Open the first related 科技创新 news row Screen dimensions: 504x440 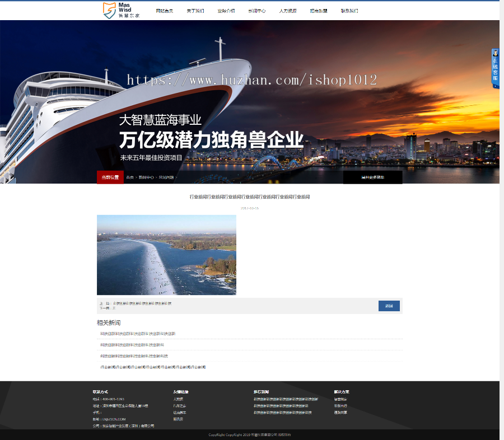tap(250, 334)
